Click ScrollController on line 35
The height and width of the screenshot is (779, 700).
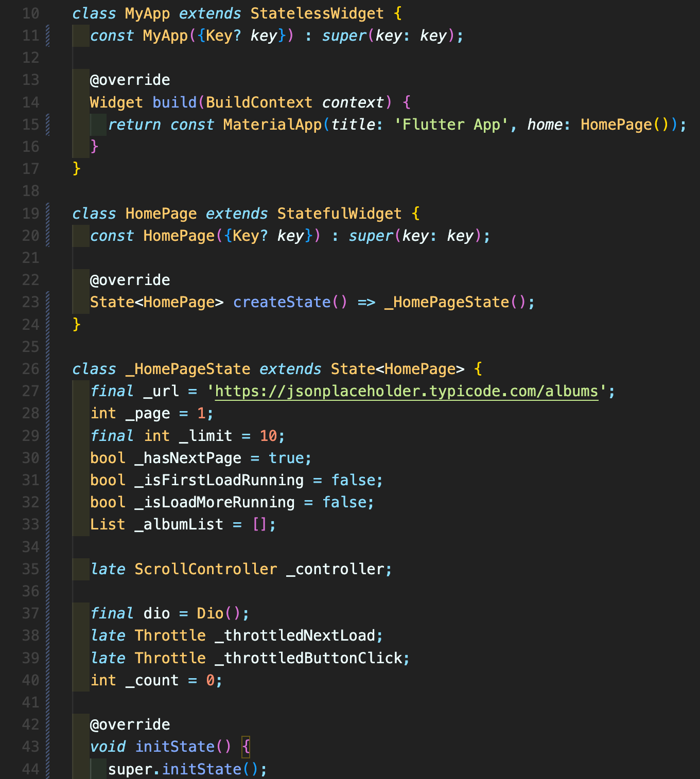tap(205, 569)
